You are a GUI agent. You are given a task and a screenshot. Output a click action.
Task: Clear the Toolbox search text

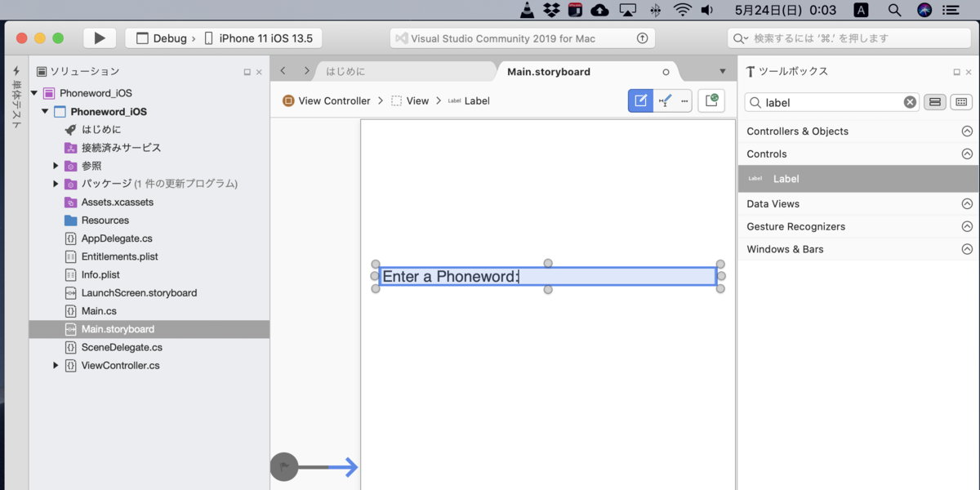pyautogui.click(x=910, y=102)
